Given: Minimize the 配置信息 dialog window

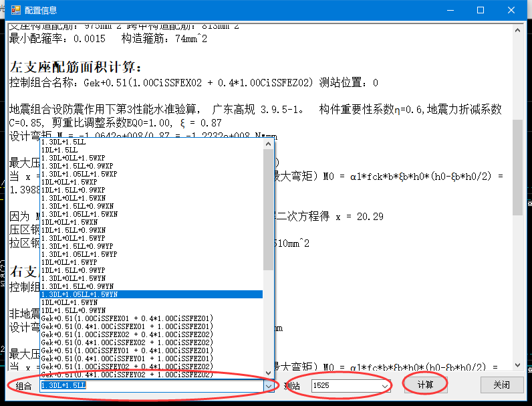Looking at the screenshot, I should 450,11.
